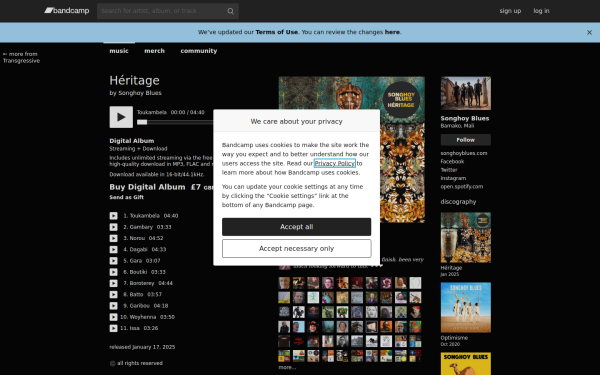The height and width of the screenshot is (375, 600).
Task: Open the Gambary track title link
Action: coord(141,227)
